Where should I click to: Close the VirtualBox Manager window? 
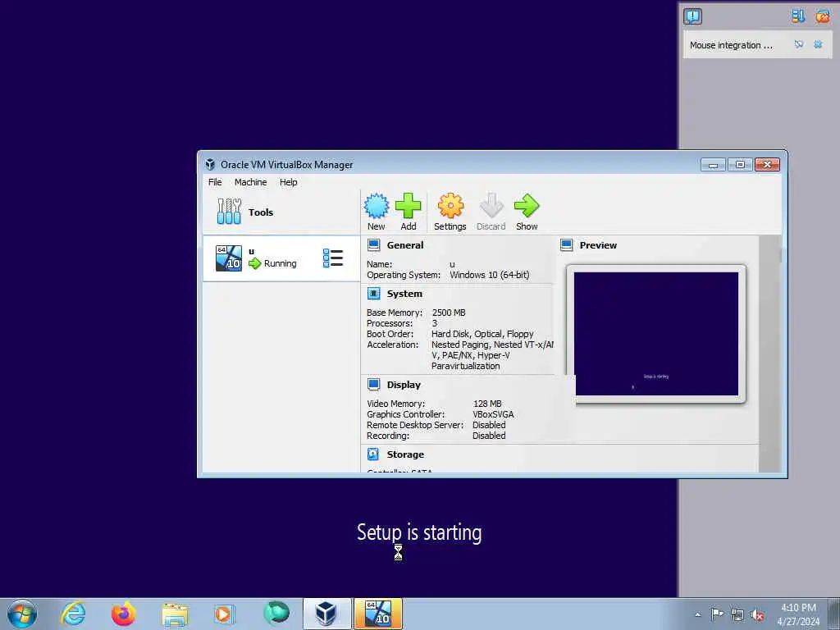[x=767, y=164]
